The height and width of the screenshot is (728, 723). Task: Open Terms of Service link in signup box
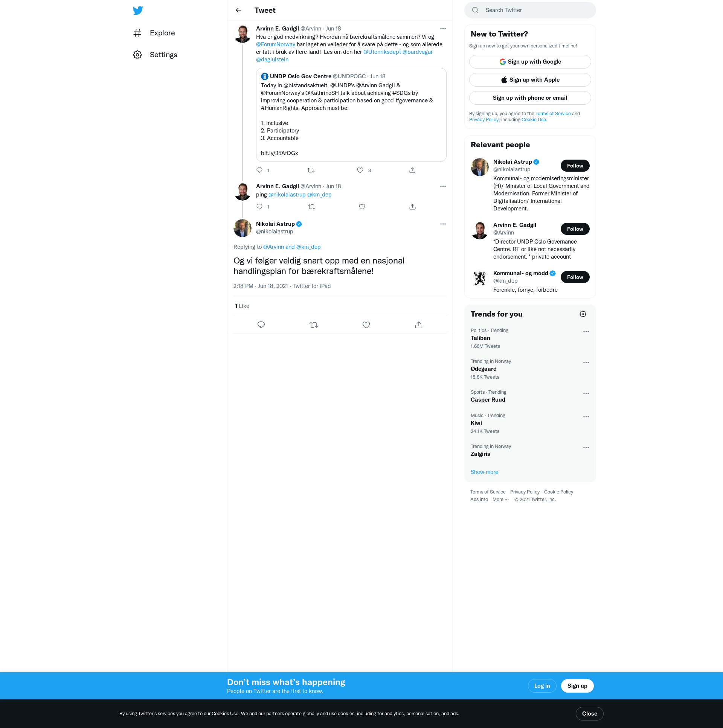pos(553,114)
